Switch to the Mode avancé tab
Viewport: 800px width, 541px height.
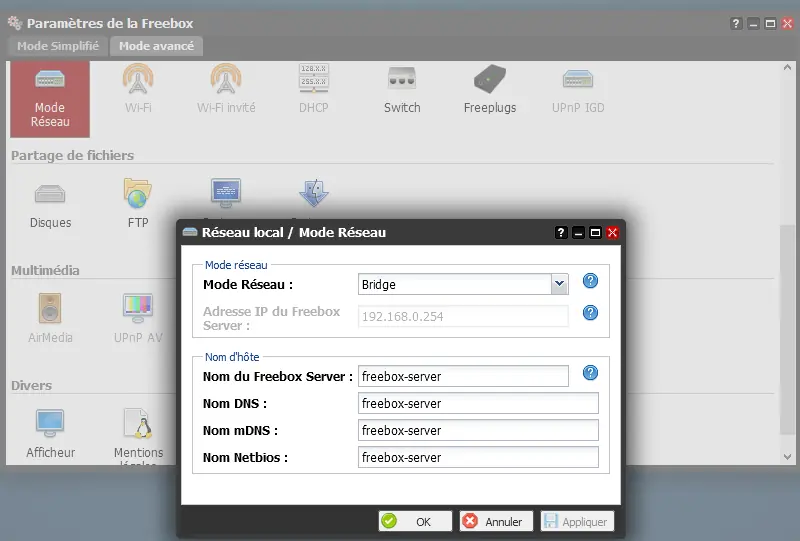(157, 46)
